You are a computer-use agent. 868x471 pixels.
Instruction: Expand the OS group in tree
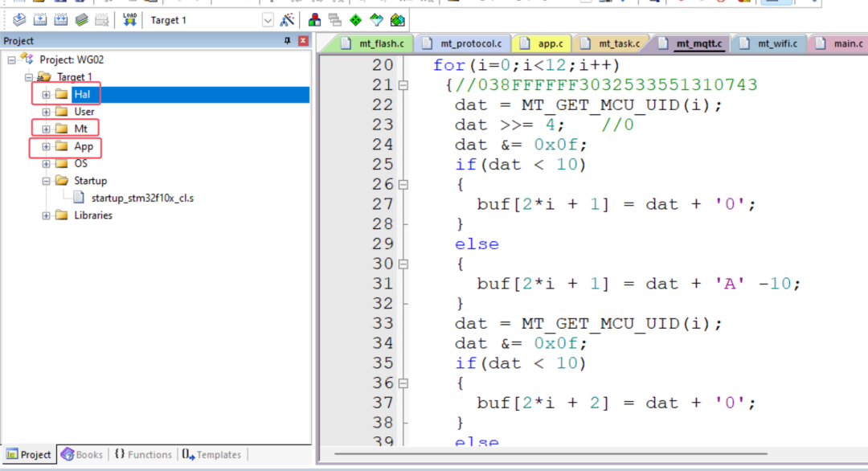click(x=46, y=164)
